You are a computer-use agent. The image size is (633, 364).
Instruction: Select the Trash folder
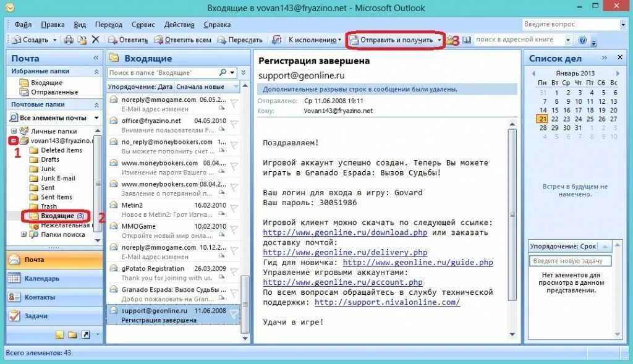49,206
